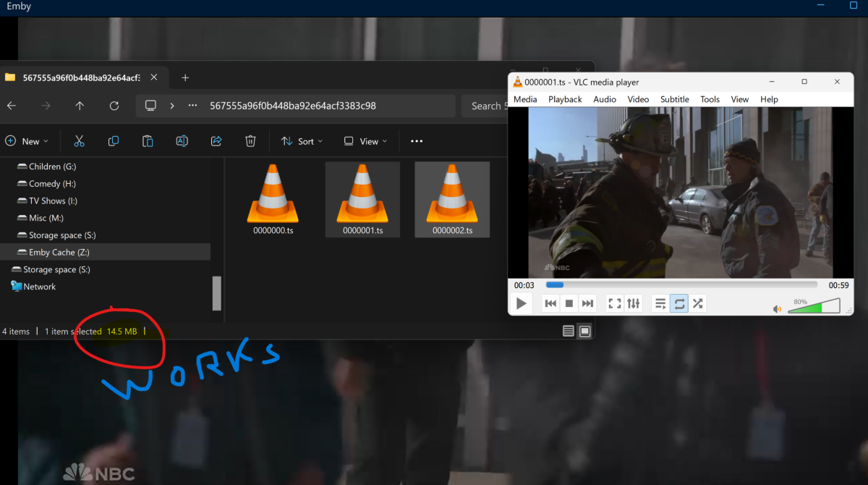Open the VLC Tools menu
This screenshot has width=868, height=485.
pos(710,99)
